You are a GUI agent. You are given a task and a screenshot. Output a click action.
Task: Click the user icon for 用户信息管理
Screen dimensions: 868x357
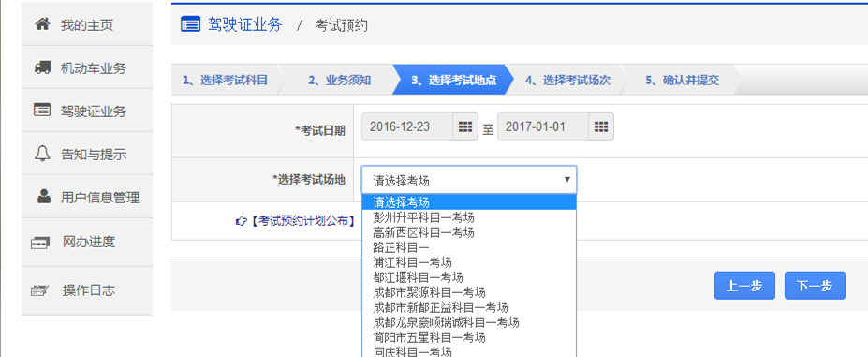(44, 196)
